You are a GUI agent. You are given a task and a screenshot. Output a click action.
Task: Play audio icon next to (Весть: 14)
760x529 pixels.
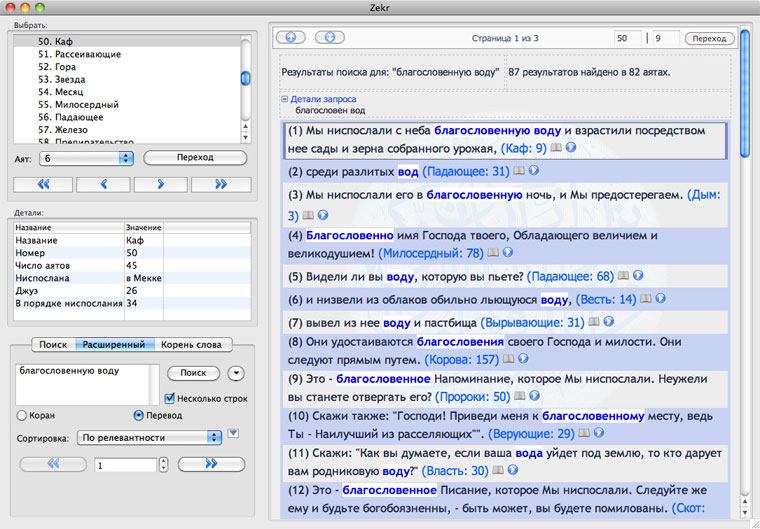click(661, 299)
